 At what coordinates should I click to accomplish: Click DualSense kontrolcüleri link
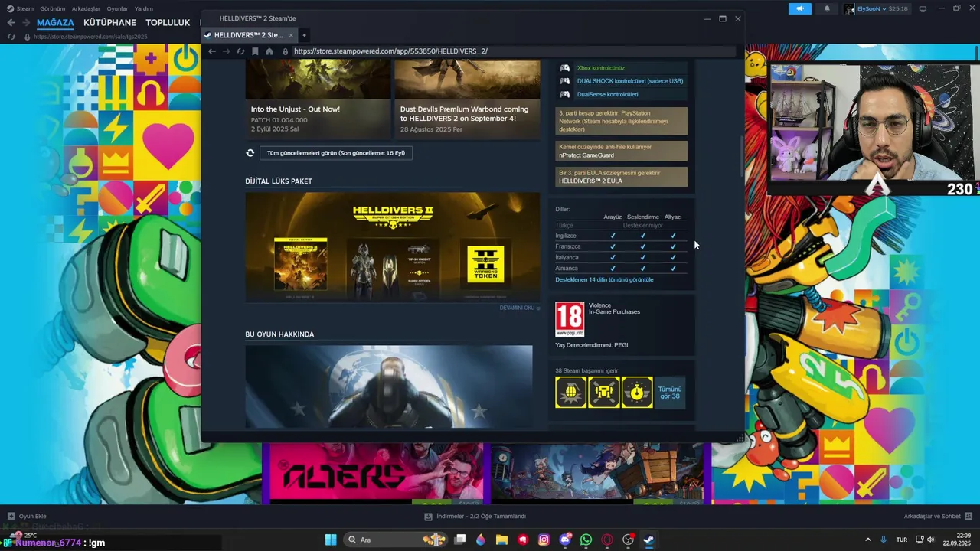(x=607, y=94)
